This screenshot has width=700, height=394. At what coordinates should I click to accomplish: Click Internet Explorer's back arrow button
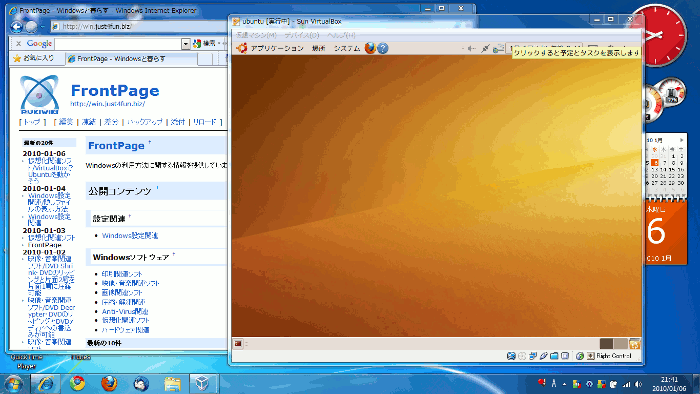point(17,27)
